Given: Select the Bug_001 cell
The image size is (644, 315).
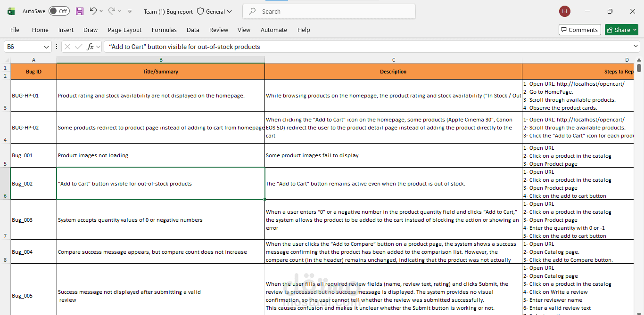Looking at the screenshot, I should 33,155.
